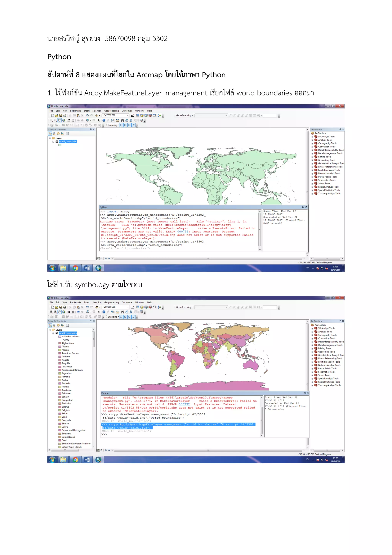Screen dimensions: 392x555
Task: Click error code 000732 link in lower Python window
Action: pyautogui.click(x=184, y=404)
